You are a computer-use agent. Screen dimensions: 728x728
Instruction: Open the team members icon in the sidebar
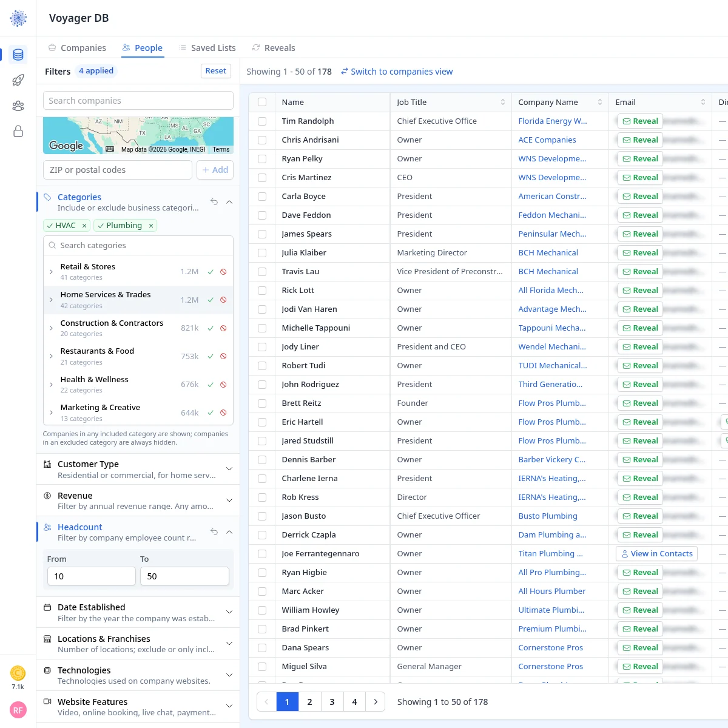(18, 106)
